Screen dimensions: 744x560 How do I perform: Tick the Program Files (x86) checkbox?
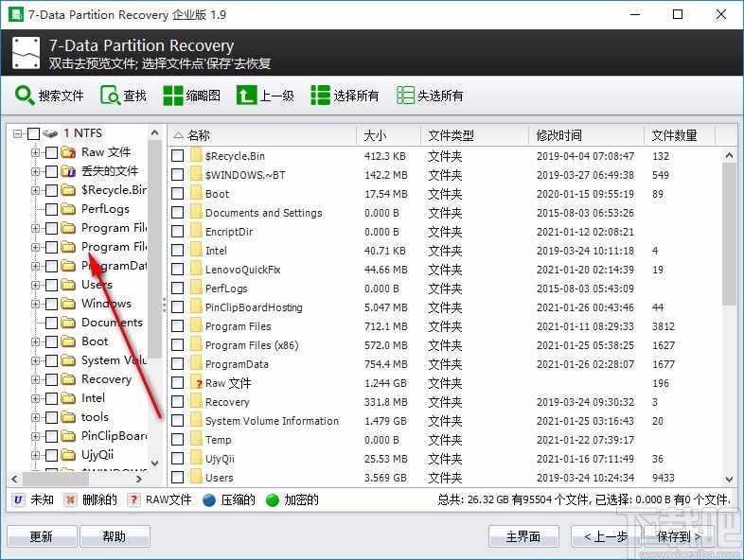177,344
